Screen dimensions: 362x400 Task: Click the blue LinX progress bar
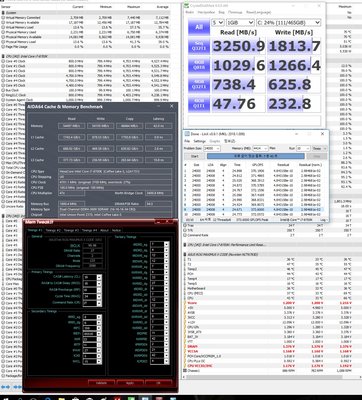(256, 156)
